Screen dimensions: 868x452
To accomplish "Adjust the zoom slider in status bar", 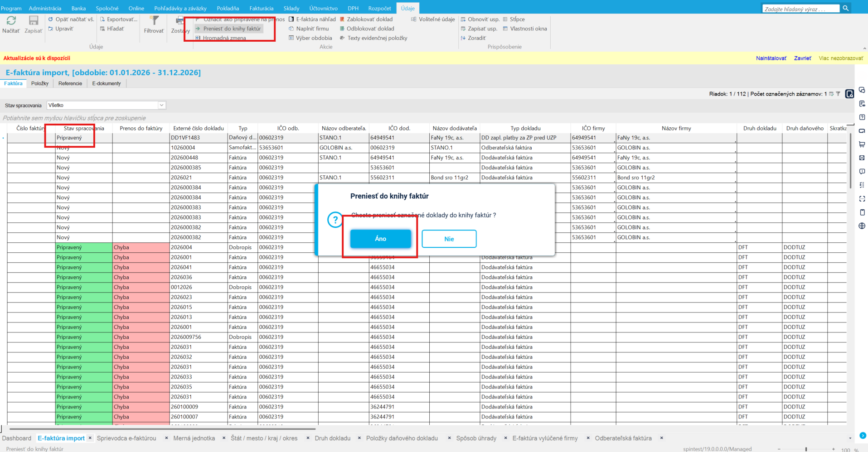I will 806,449.
